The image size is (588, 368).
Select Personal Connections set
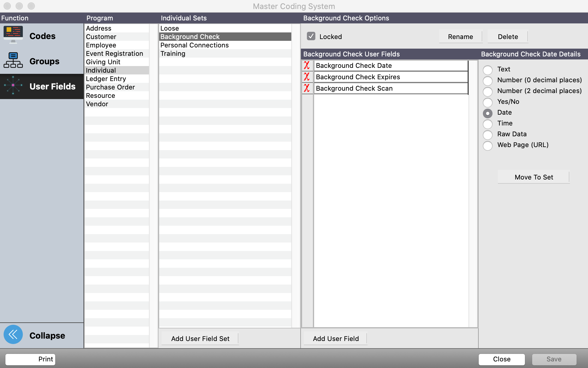(x=194, y=45)
